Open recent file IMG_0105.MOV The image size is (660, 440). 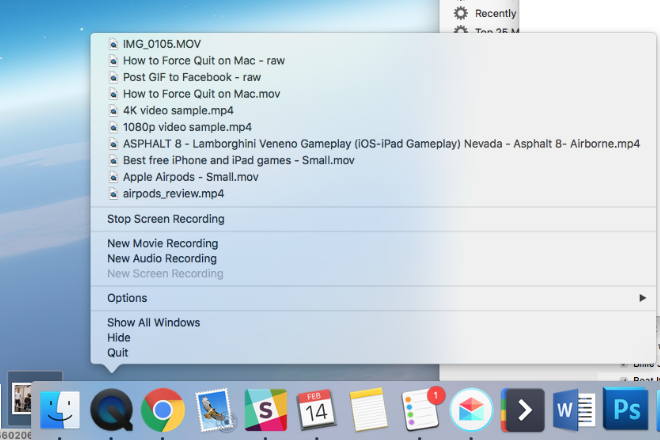(373, 44)
